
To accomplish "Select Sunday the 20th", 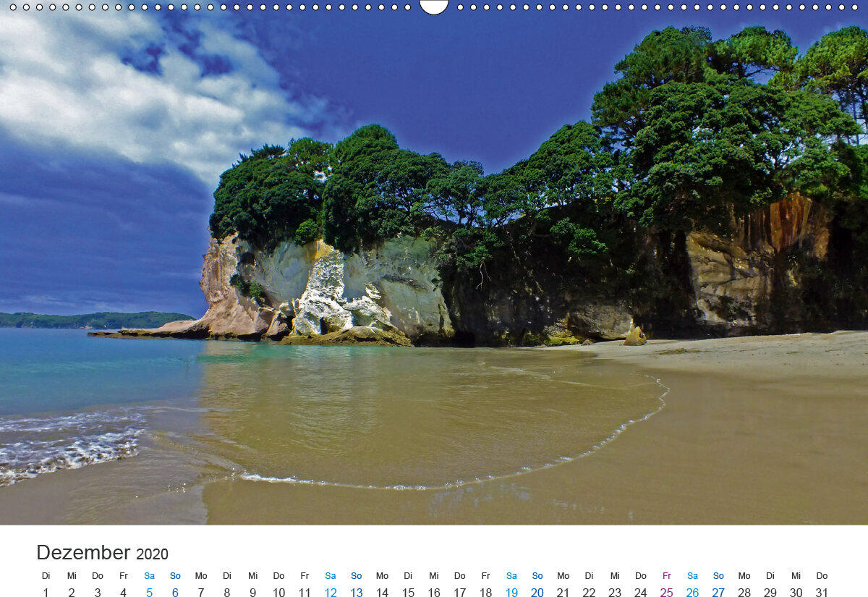I will (537, 592).
